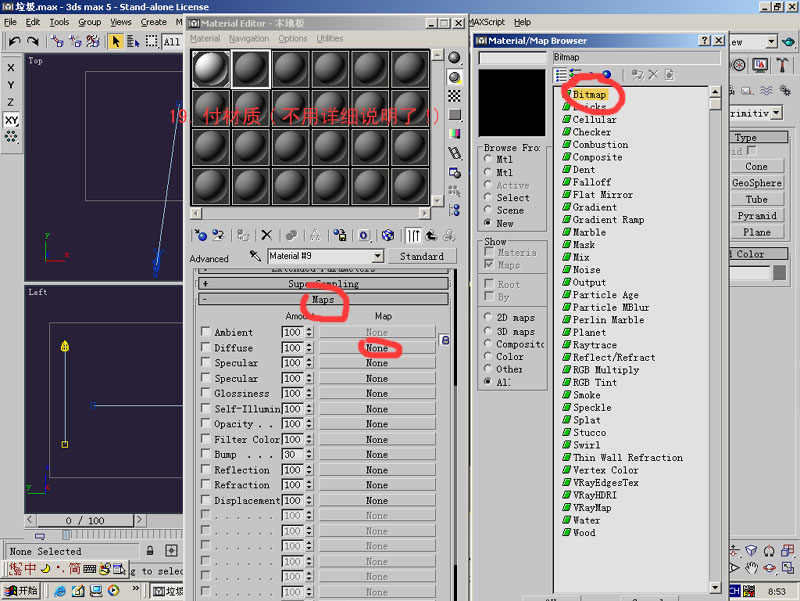Viewport: 800px width, 601px height.
Task: Select the New radio in Browse From
Action: click(x=488, y=223)
